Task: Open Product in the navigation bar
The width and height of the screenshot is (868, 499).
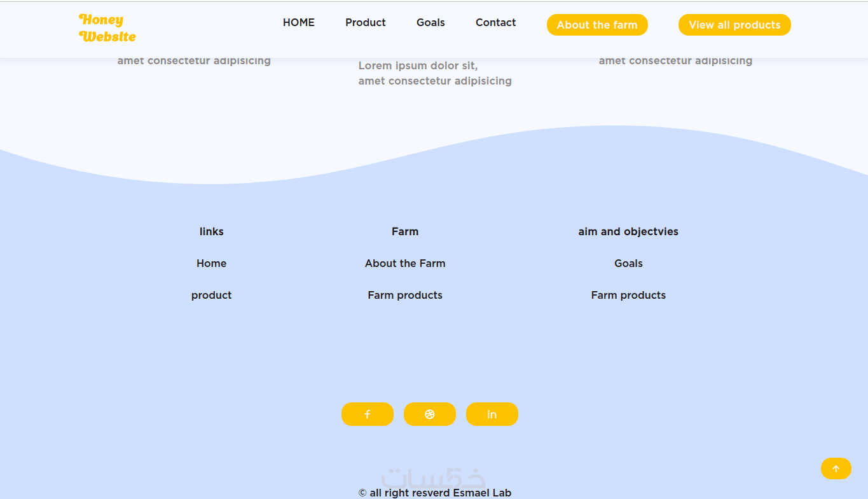Action: (x=366, y=22)
